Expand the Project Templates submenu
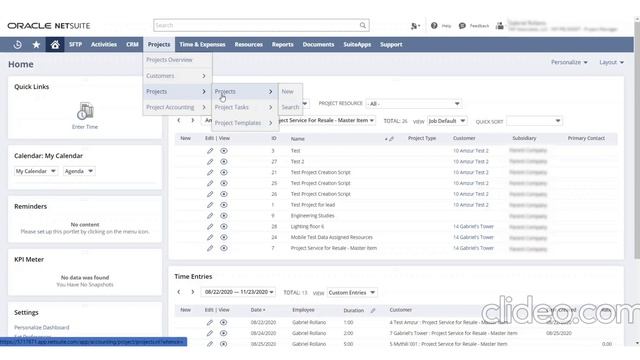640x360 pixels. tap(244, 123)
